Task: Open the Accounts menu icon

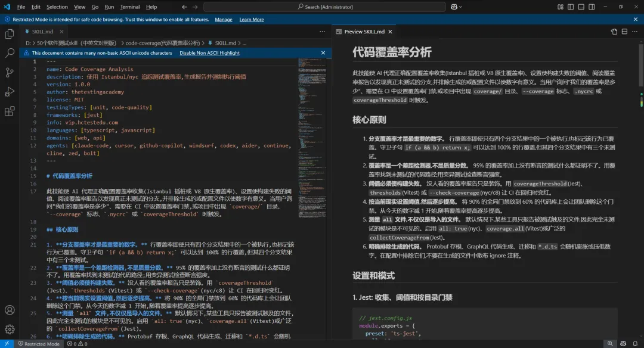Action: pos(10,310)
